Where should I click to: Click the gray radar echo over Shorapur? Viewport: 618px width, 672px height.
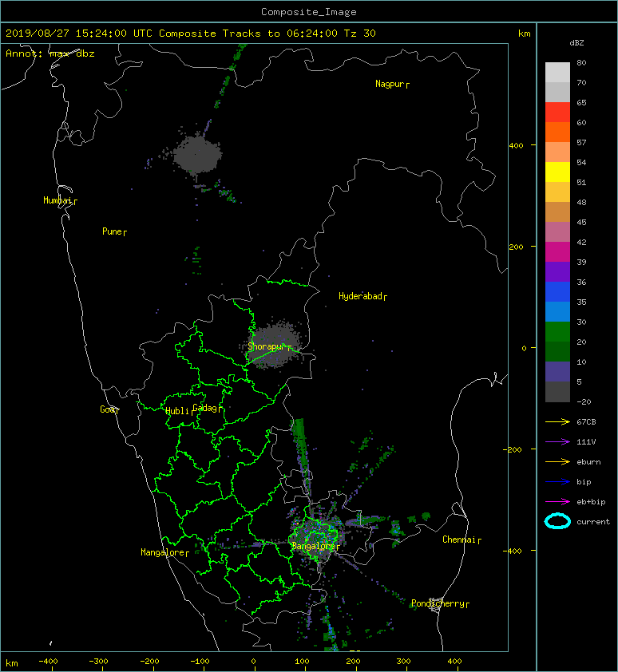(275, 345)
